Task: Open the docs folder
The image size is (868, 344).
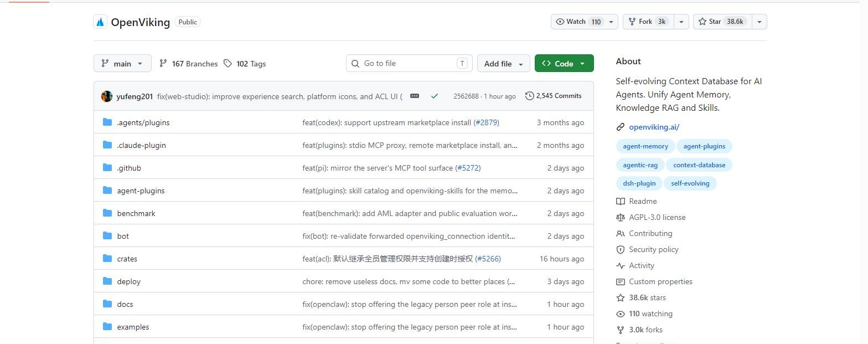Action: (x=125, y=304)
